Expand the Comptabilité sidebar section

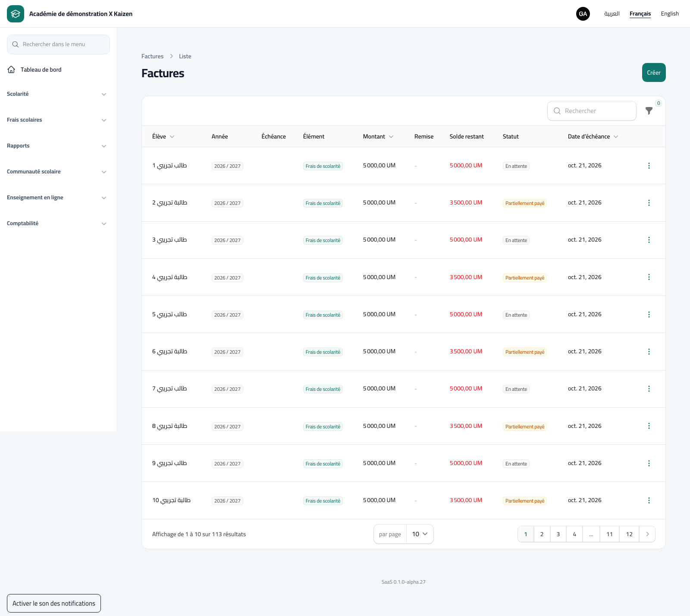point(56,223)
